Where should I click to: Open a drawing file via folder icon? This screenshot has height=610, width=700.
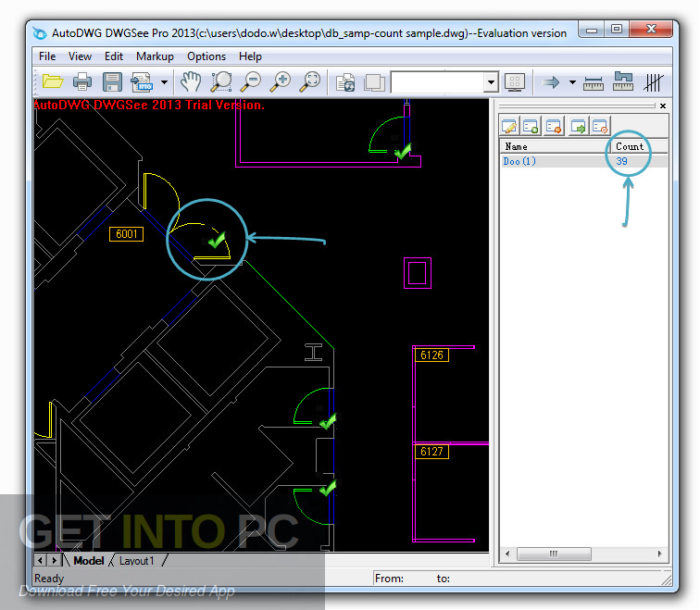[53, 81]
